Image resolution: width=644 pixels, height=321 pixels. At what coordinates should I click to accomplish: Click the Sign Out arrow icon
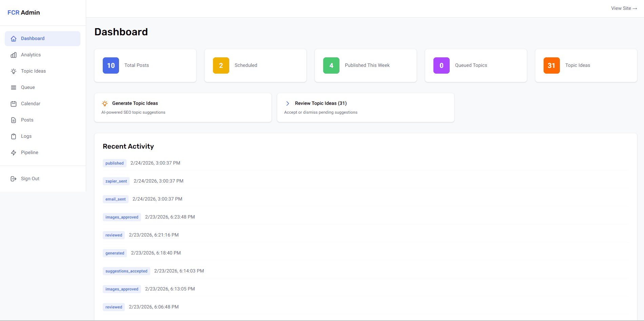pyautogui.click(x=13, y=178)
